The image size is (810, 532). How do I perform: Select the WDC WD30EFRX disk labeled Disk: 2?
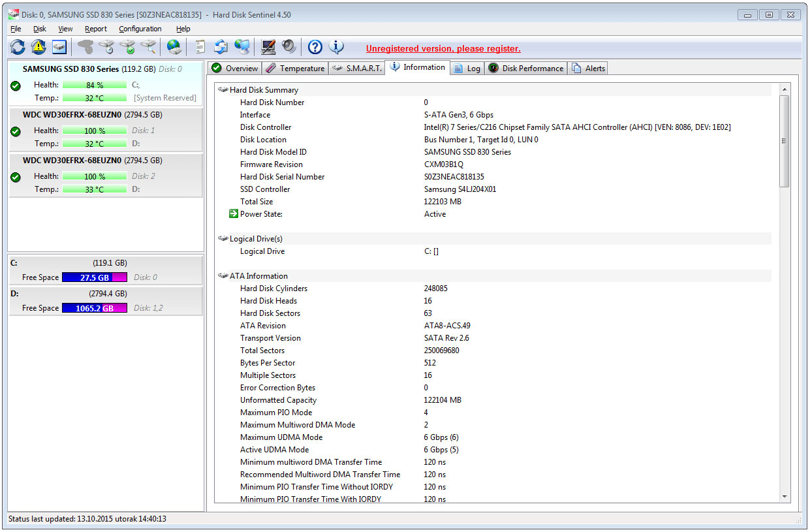(105, 175)
